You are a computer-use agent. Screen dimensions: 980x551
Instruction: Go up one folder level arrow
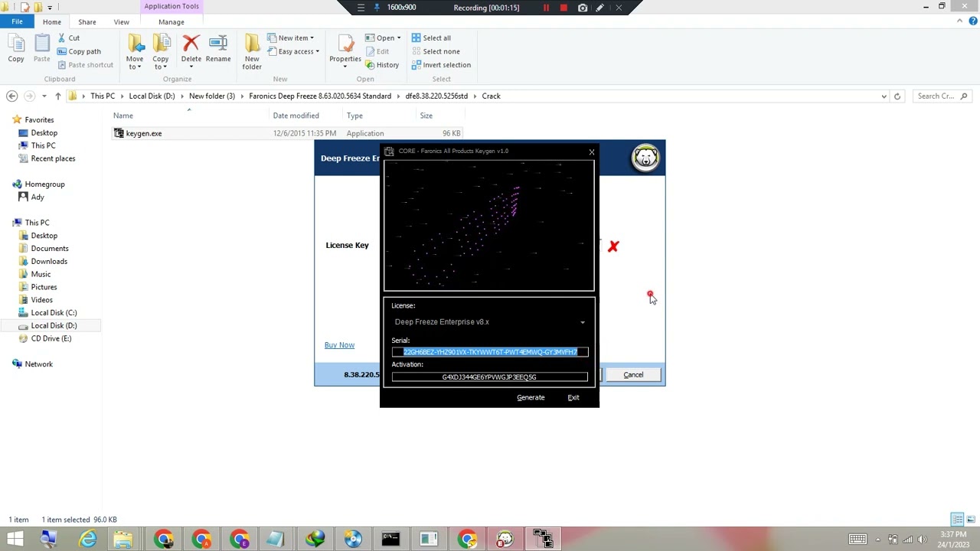click(57, 96)
